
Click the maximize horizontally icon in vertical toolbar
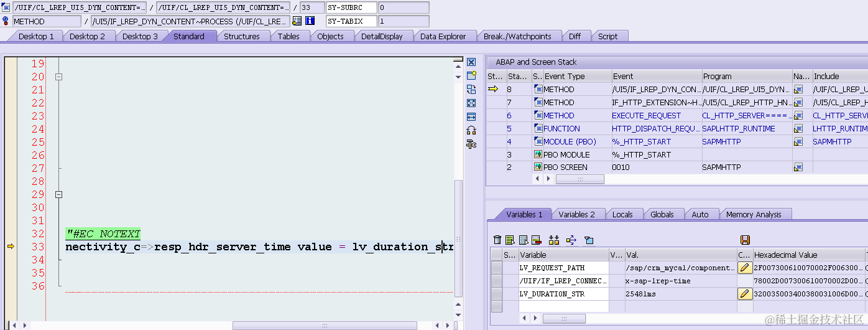471,116
